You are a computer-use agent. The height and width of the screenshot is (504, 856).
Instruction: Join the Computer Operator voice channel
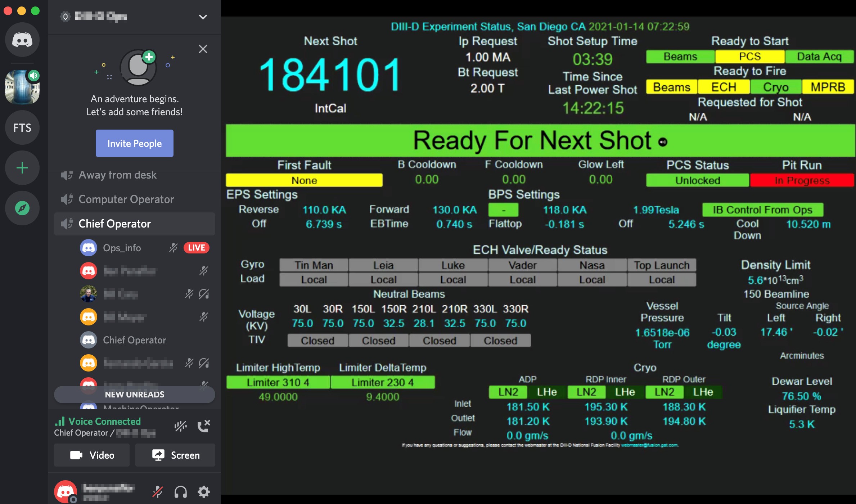click(x=126, y=199)
